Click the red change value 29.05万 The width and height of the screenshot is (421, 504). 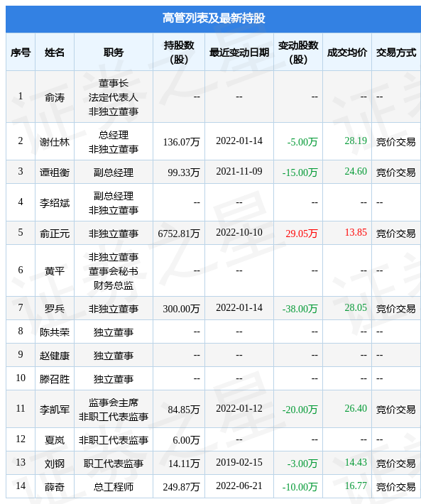pos(302,234)
